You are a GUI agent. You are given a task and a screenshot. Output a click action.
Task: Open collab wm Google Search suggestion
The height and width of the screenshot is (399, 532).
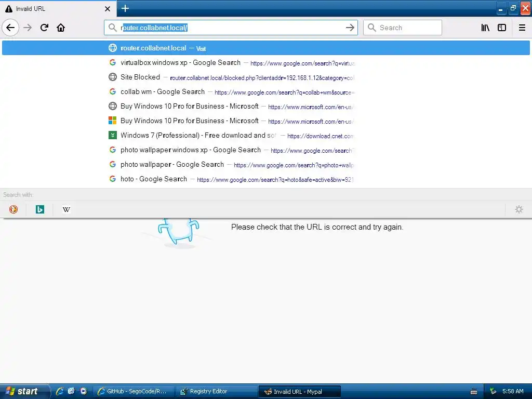tap(265, 92)
